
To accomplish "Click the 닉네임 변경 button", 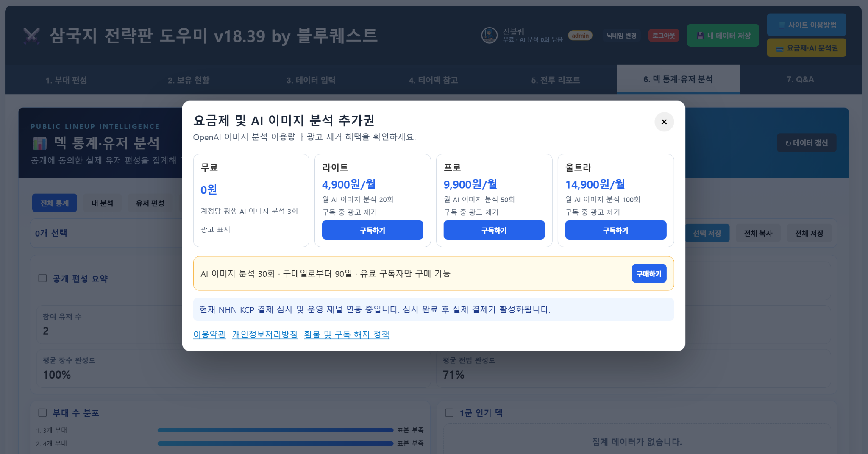I will click(621, 36).
